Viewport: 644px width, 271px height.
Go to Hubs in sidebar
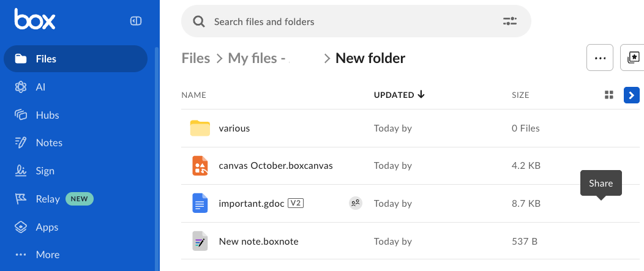(x=47, y=115)
